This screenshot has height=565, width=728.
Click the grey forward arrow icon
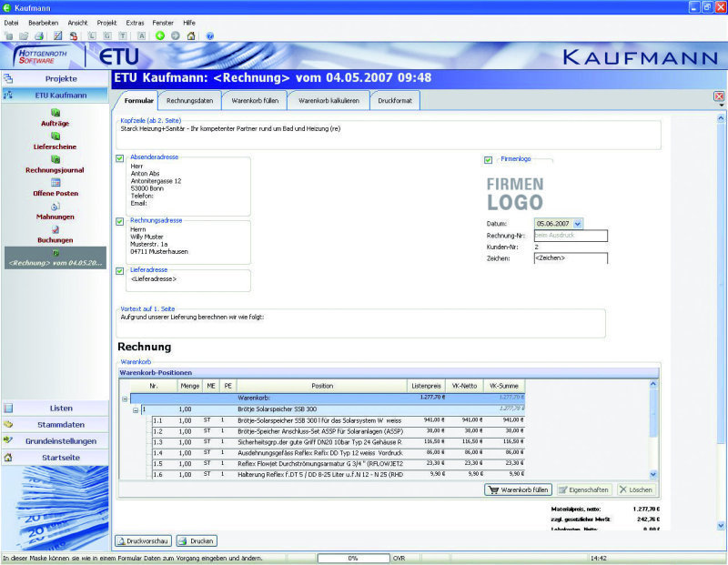point(176,35)
